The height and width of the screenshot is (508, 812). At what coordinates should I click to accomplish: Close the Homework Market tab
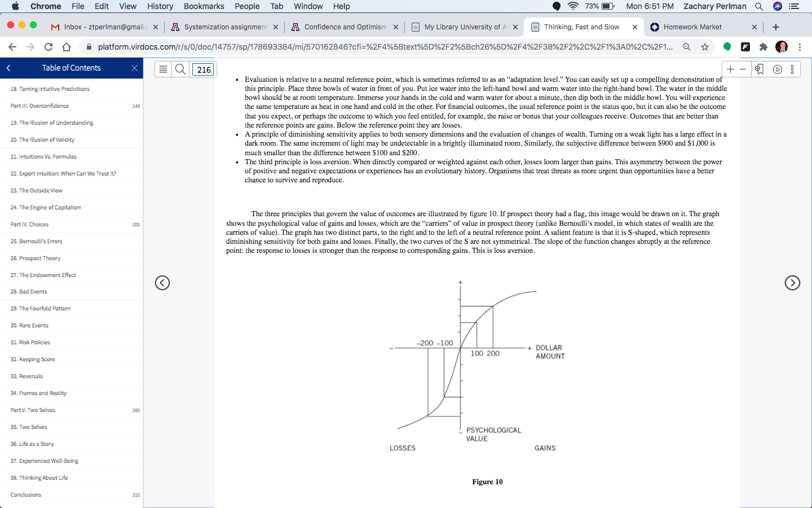click(754, 27)
